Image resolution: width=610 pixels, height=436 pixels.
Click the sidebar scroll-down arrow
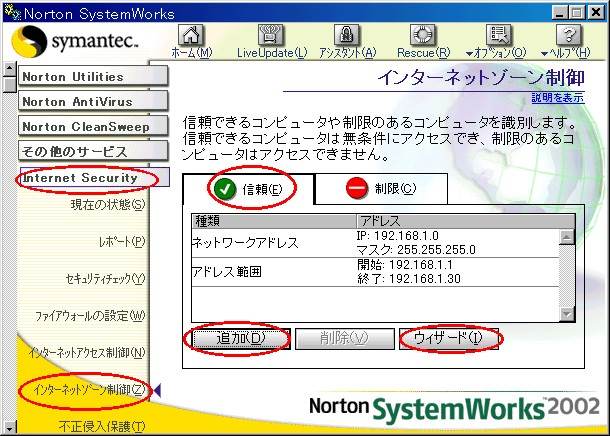(x=9, y=427)
